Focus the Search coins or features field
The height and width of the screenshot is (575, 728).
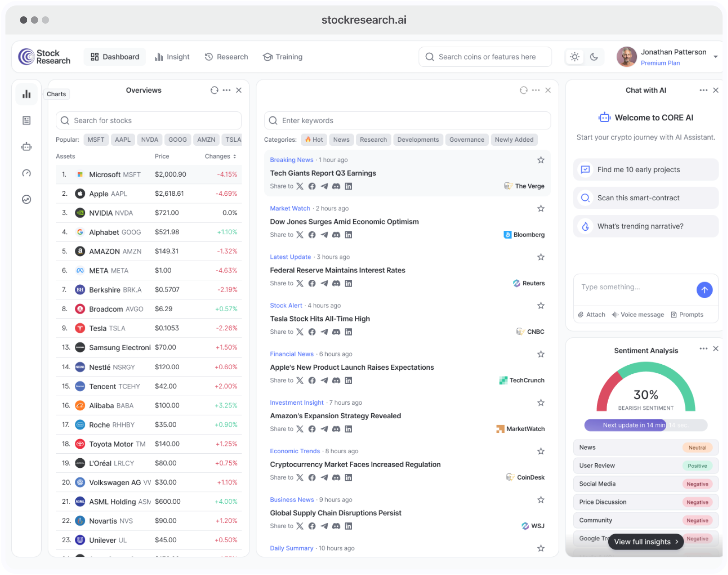(485, 57)
